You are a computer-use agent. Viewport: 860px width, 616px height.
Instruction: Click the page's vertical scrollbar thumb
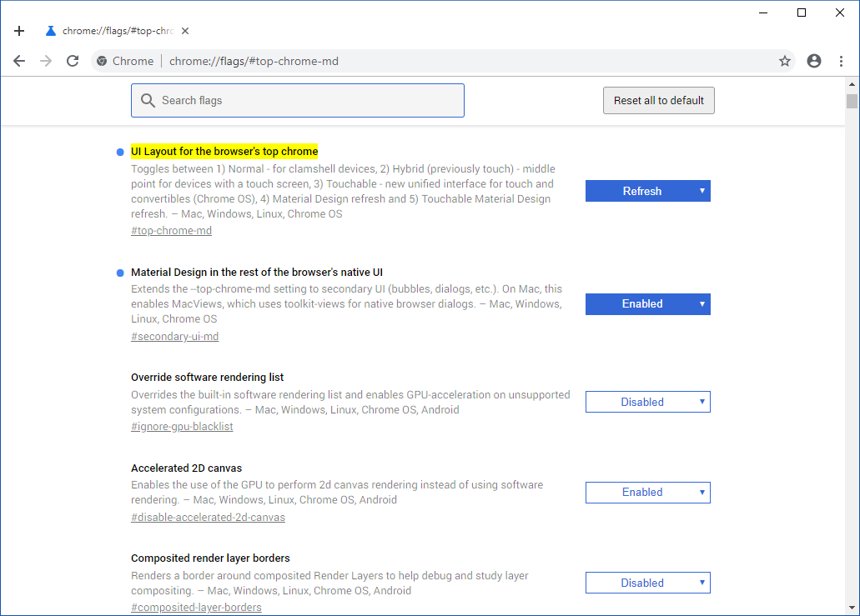[852, 101]
